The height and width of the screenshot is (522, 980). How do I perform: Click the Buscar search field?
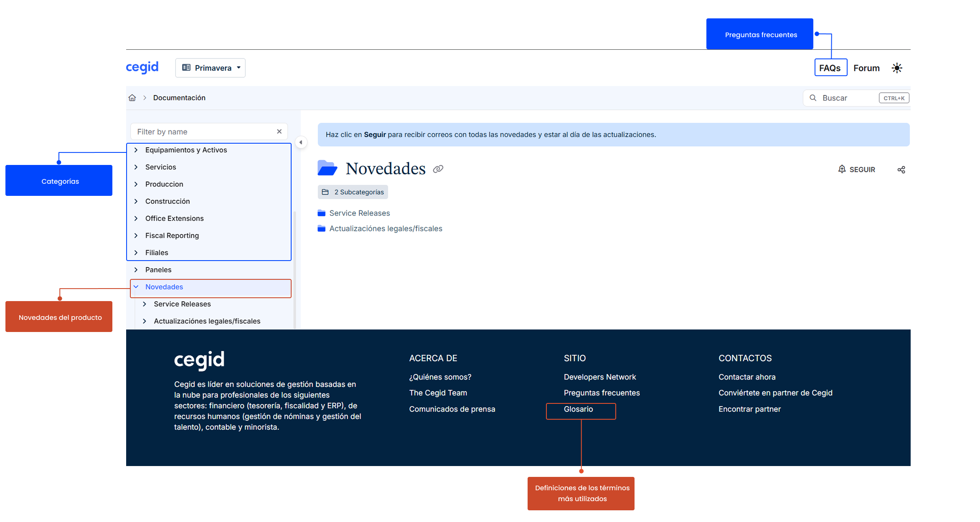[x=856, y=98]
